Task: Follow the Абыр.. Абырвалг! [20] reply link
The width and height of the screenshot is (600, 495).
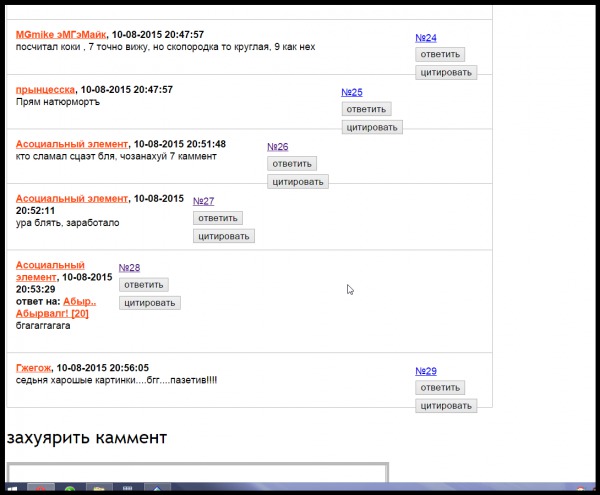Action: pyautogui.click(x=56, y=308)
